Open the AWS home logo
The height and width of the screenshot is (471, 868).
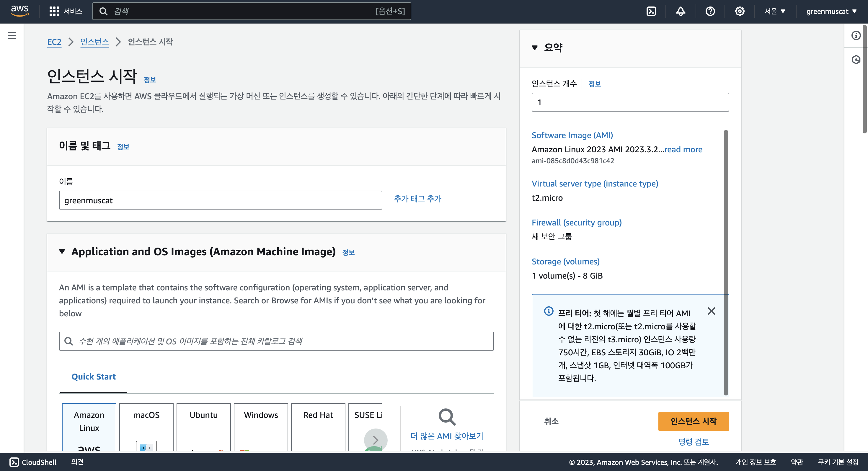pos(20,11)
